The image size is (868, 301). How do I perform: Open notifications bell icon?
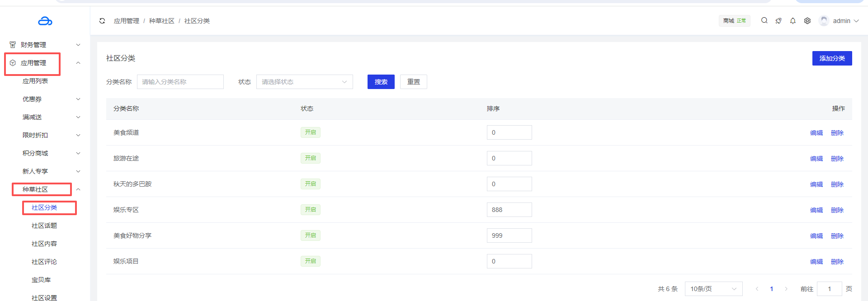(x=793, y=21)
